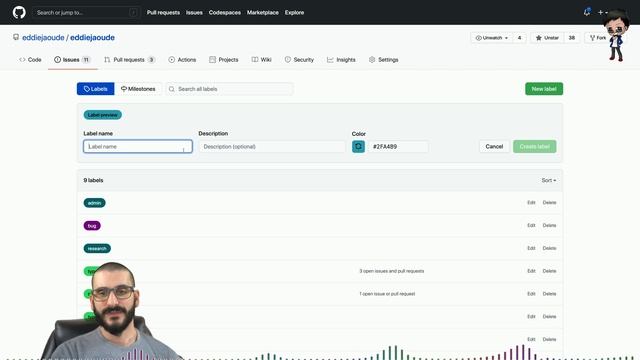The width and height of the screenshot is (640, 360).
Task: Switch to Milestones
Action: click(138, 89)
